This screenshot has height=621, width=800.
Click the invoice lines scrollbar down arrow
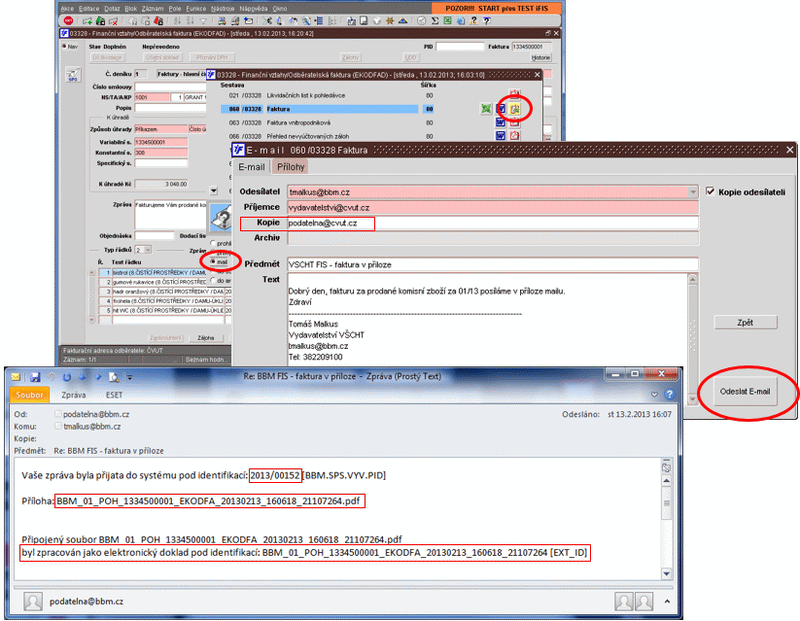click(x=92, y=319)
